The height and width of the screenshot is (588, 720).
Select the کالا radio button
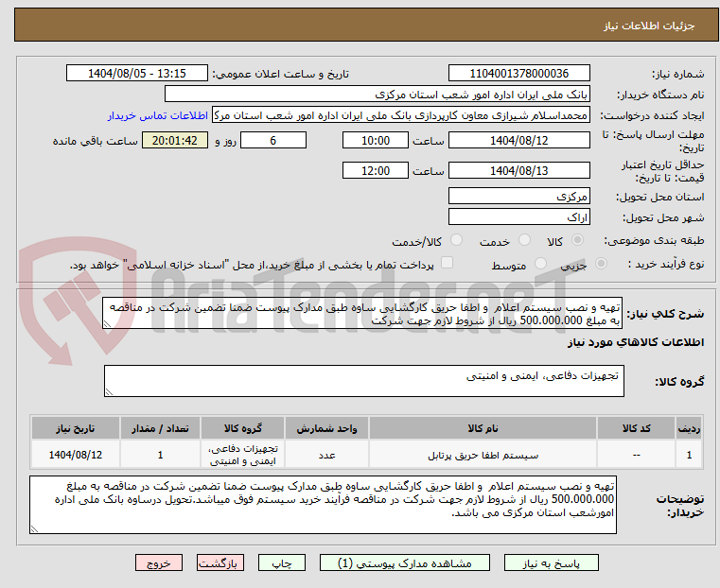tap(577, 240)
